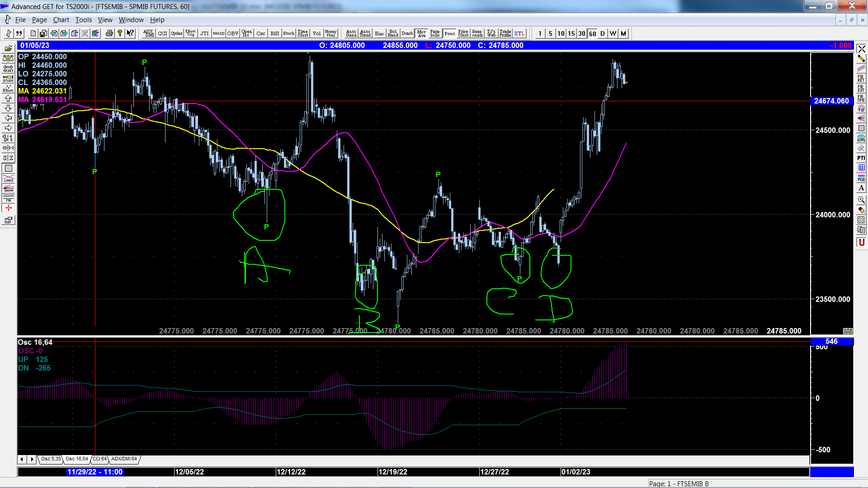Switch to CCI 64 tab
868x488 pixels.
99,459
